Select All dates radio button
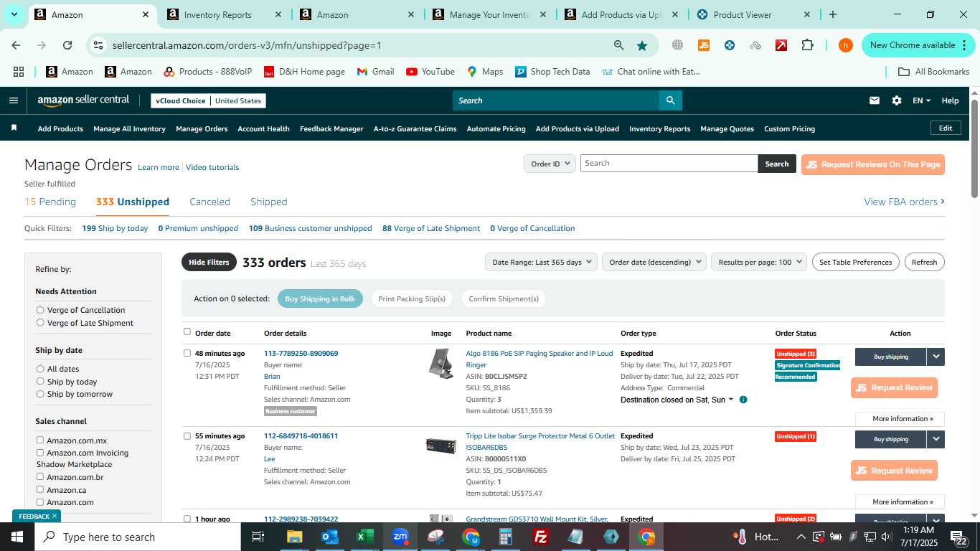The width and height of the screenshot is (980, 551). (40, 369)
